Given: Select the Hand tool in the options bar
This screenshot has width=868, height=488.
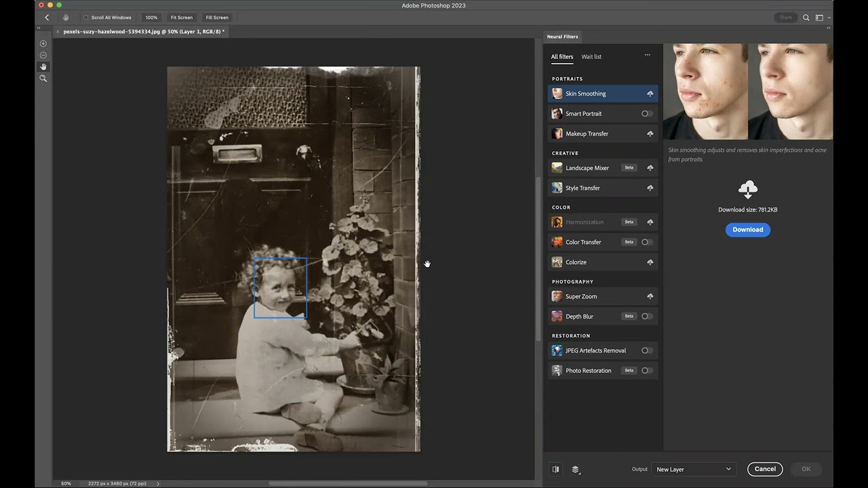Looking at the screenshot, I should [66, 18].
